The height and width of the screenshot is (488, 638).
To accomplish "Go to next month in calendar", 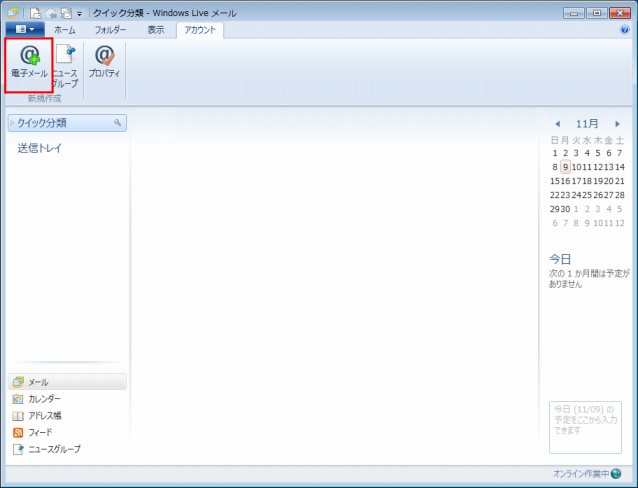I will (617, 124).
